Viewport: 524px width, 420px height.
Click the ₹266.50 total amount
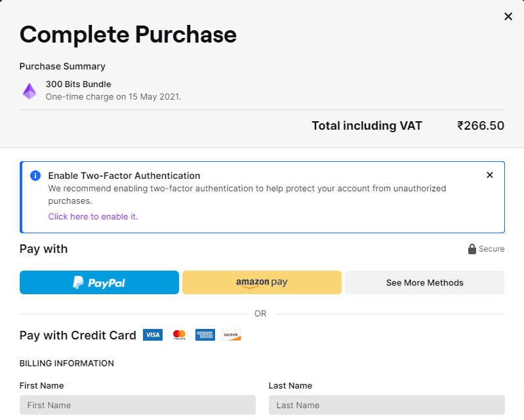[480, 126]
